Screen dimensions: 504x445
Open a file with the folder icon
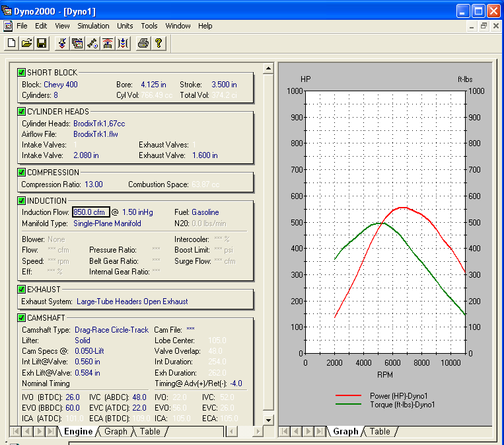pyautogui.click(x=26, y=43)
